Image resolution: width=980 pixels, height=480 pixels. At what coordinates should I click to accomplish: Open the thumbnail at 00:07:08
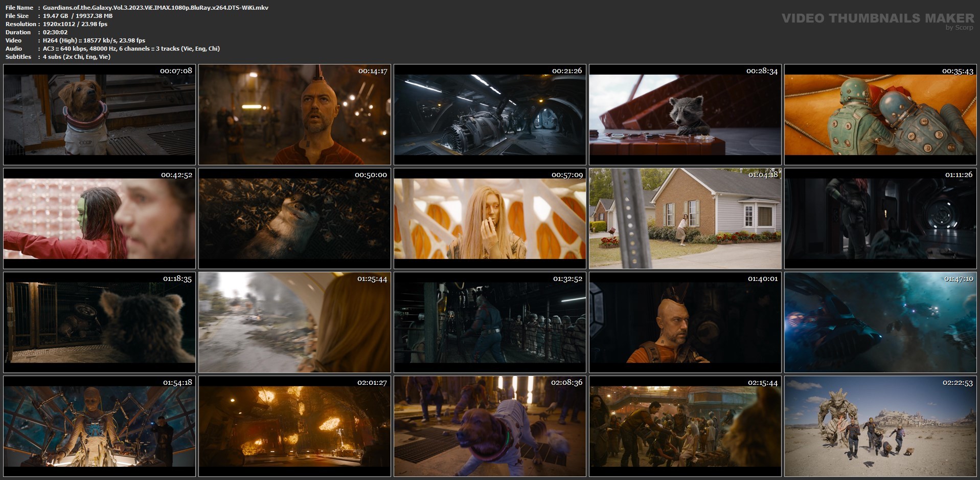99,115
